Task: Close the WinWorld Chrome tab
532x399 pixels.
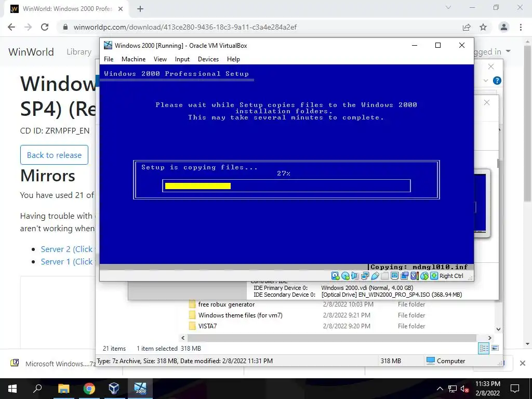Action: pyautogui.click(x=121, y=9)
